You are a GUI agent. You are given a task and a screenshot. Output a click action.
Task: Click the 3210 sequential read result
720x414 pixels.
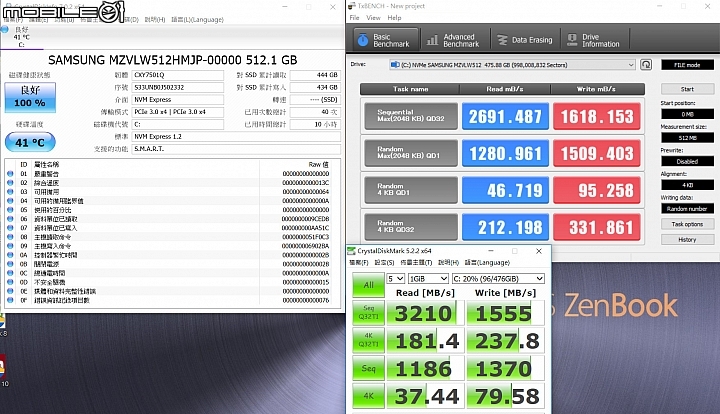[425, 313]
